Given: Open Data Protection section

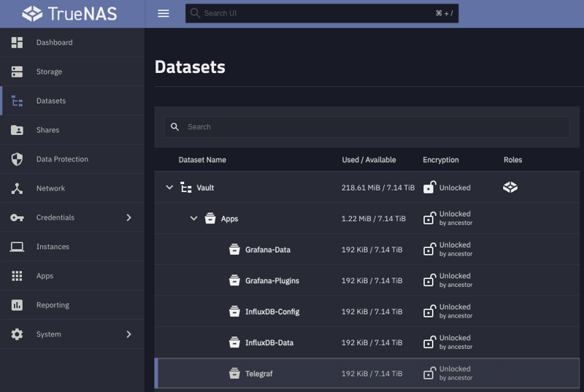Looking at the screenshot, I should click(x=72, y=159).
